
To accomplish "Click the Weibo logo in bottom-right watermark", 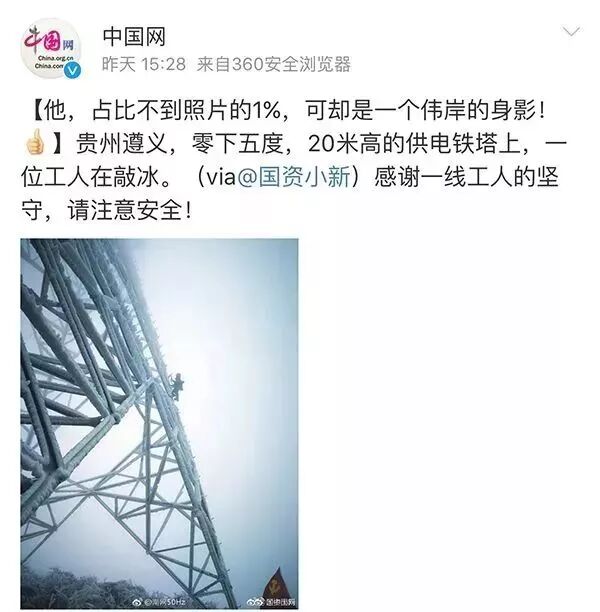I will [253, 602].
